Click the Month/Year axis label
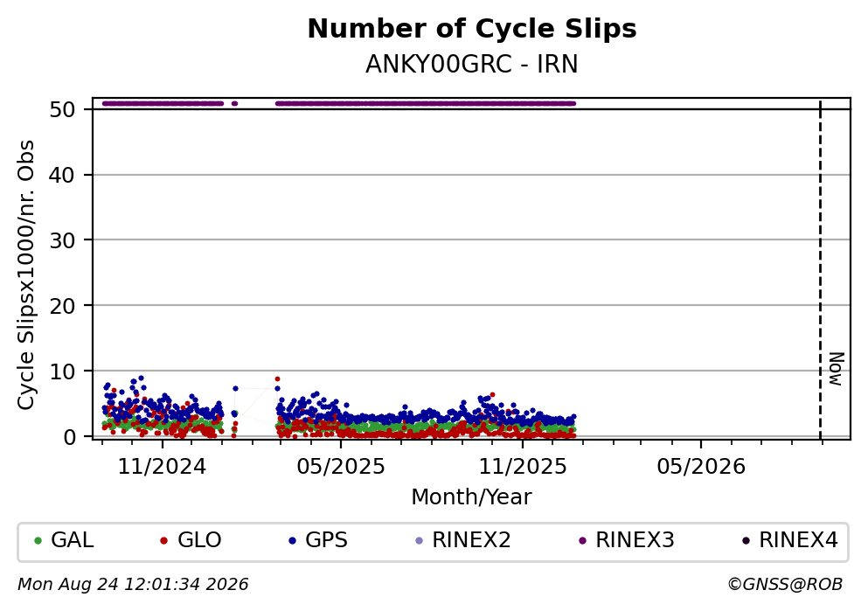 coord(471,497)
